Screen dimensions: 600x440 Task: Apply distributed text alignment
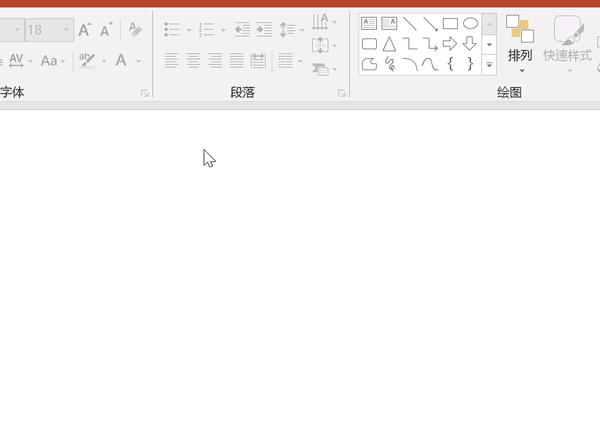258,60
